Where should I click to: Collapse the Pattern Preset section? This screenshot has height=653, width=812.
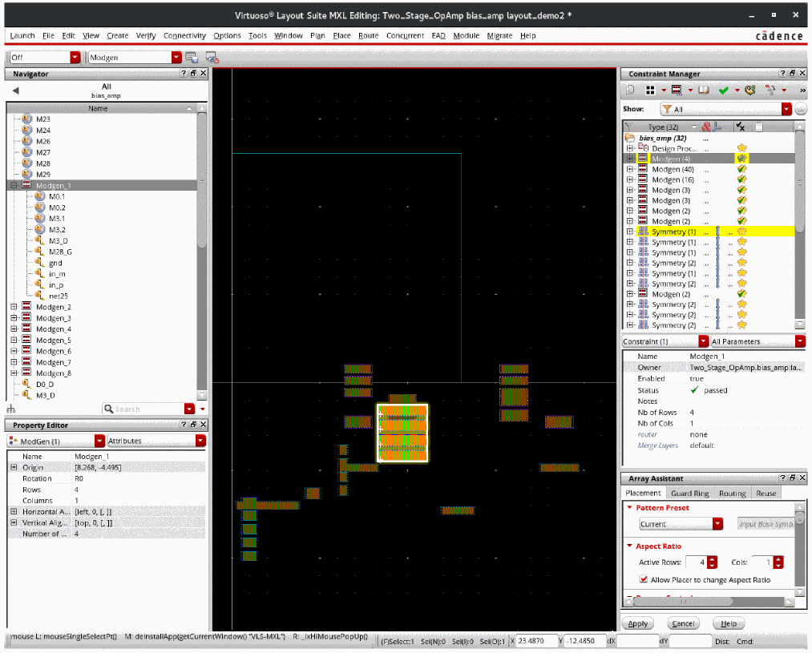click(630, 508)
